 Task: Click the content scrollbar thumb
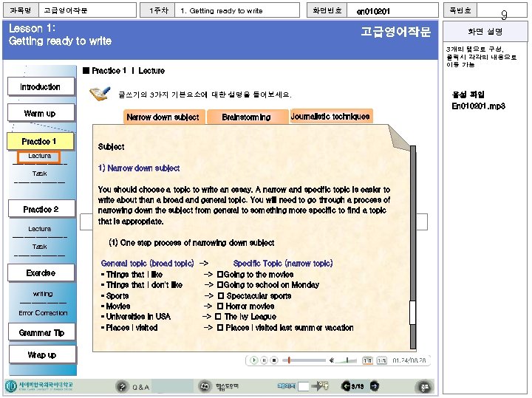point(412,312)
